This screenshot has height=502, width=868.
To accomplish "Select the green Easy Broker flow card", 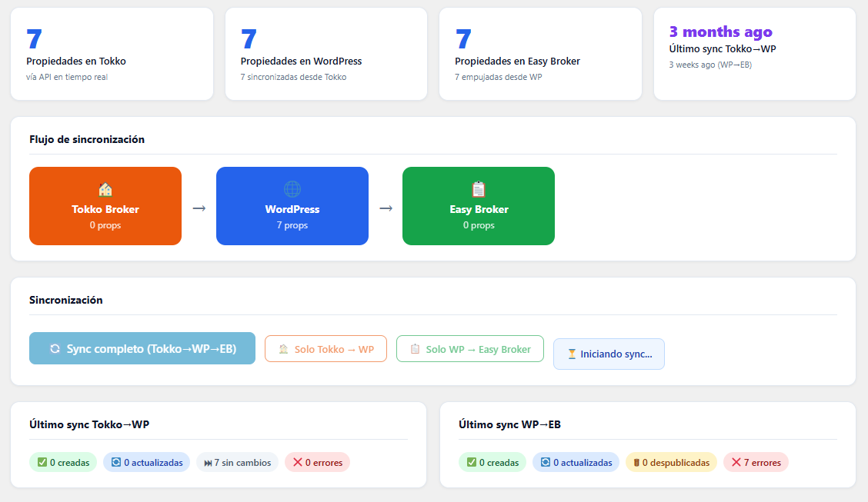I will click(479, 206).
